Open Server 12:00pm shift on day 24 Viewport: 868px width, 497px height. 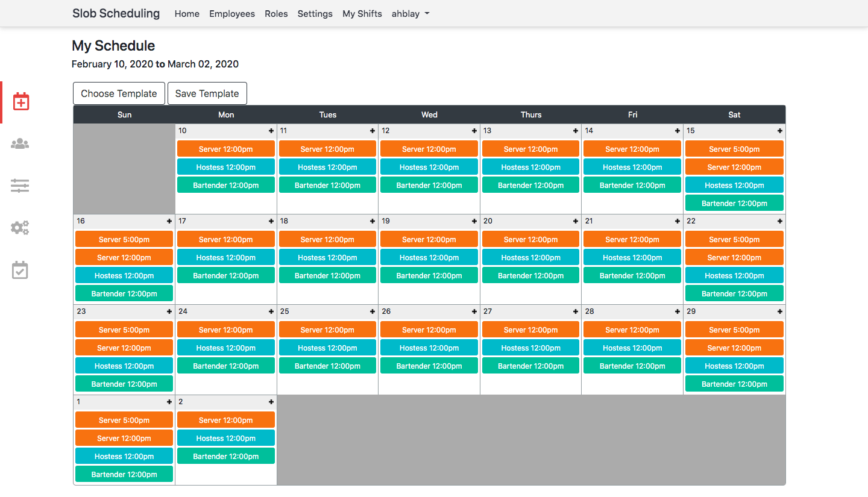[226, 330]
